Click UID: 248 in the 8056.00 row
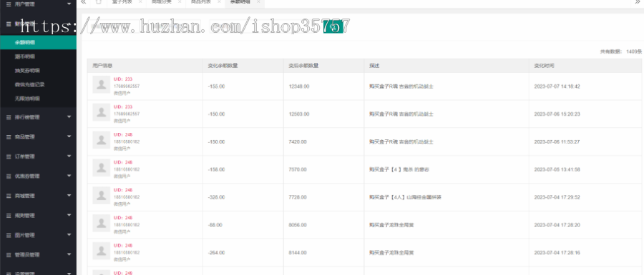The width and height of the screenshot is (644, 275). tap(123, 218)
